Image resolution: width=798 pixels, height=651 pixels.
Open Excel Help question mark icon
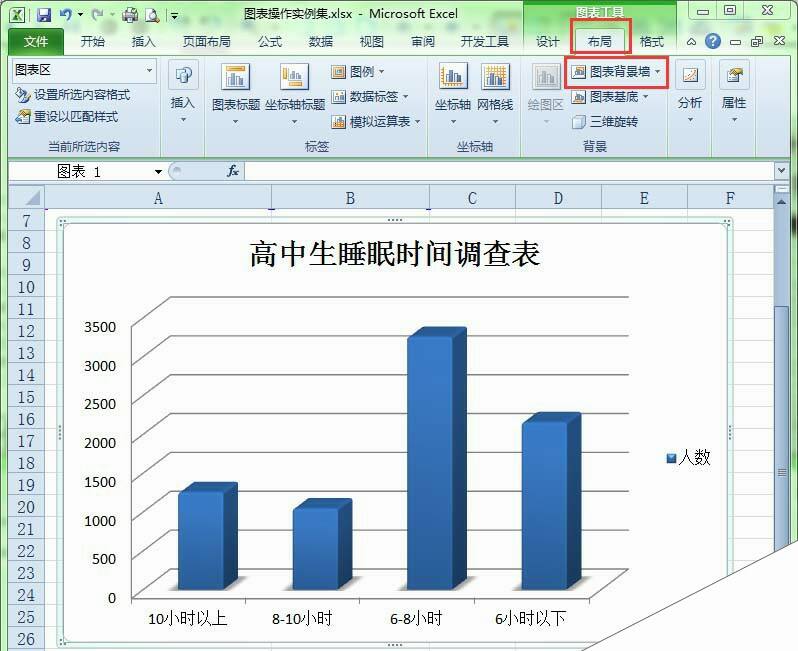click(713, 41)
